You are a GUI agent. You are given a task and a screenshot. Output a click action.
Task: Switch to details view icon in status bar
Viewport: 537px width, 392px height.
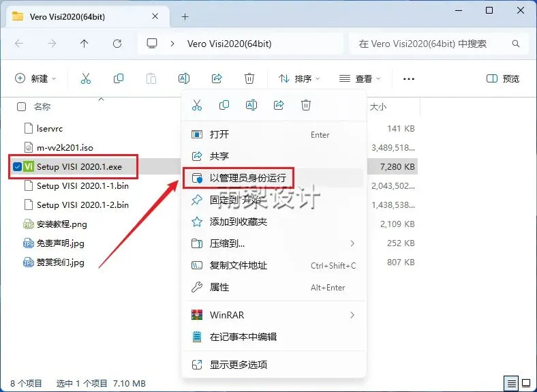tap(511, 383)
